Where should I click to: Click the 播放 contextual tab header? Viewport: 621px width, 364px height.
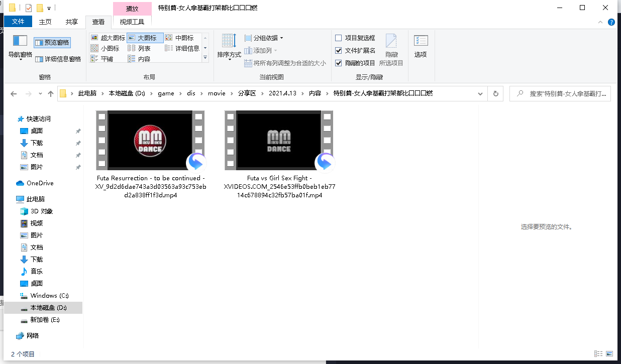pos(132,9)
